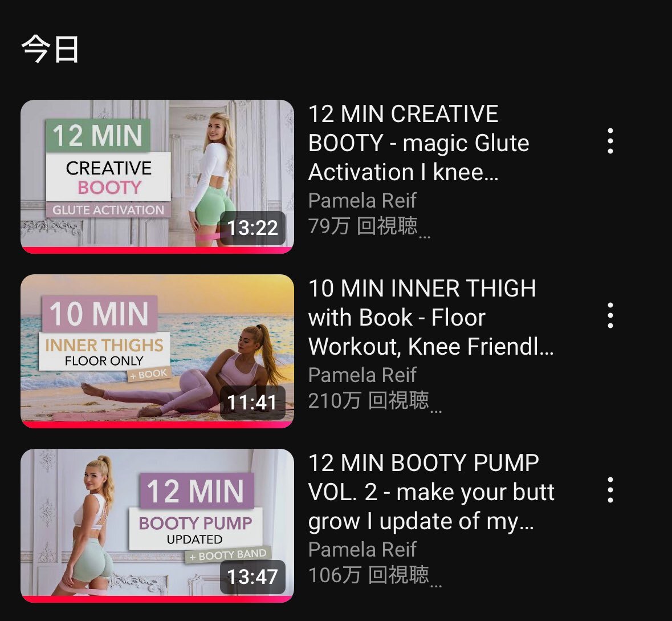Click the 106万 回視聴 view count text
Screen dimensions: 672x621
pyautogui.click(x=369, y=575)
